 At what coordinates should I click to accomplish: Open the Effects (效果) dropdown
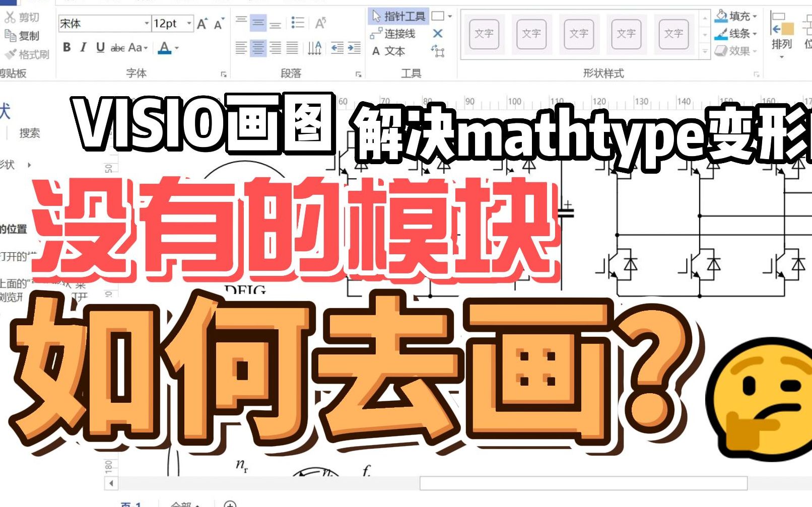[736, 51]
